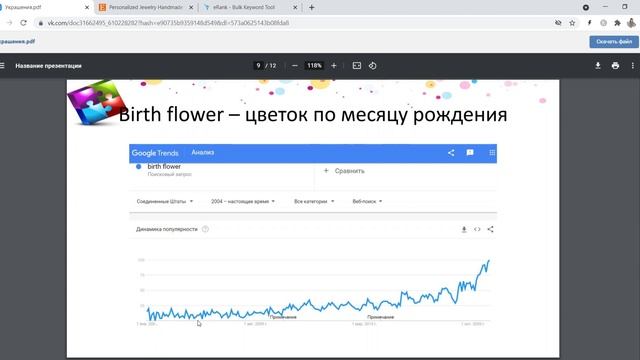The height and width of the screenshot is (360, 640).
Task: Click the help question mark near Динамика популярности
Action: pyautogui.click(x=205, y=229)
